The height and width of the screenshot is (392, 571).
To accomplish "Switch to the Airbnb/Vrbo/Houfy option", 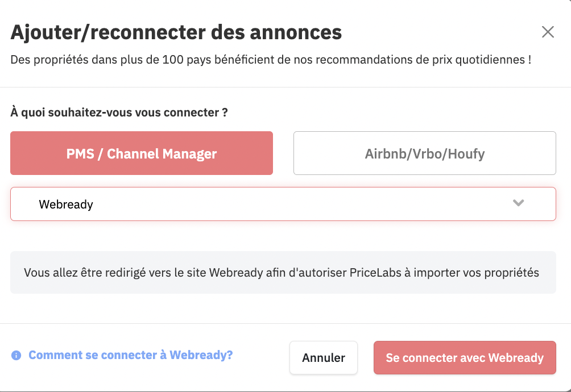I will point(425,153).
